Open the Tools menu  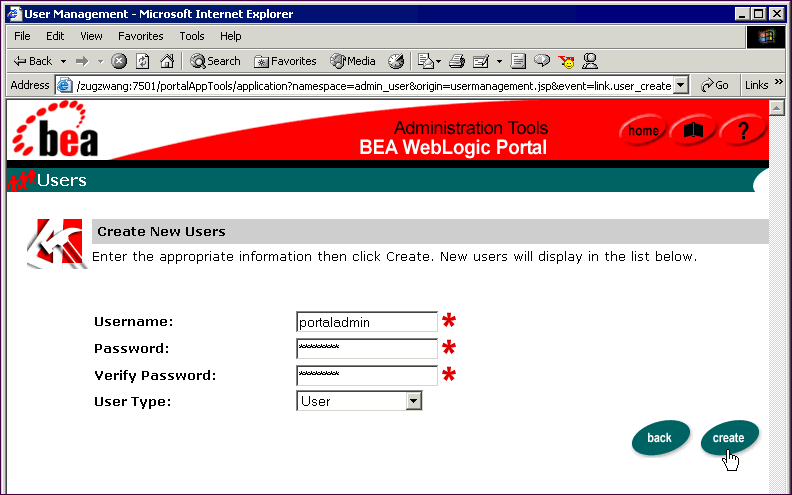[192, 36]
